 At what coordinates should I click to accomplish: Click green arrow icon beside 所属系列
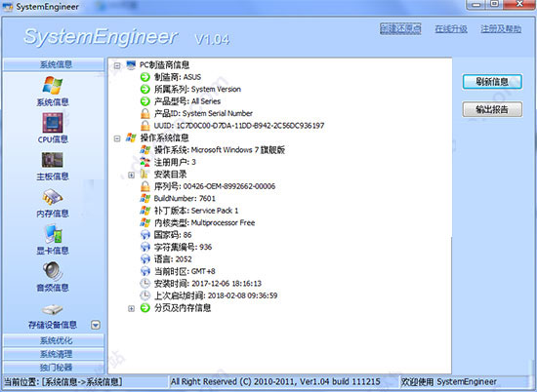tap(145, 90)
